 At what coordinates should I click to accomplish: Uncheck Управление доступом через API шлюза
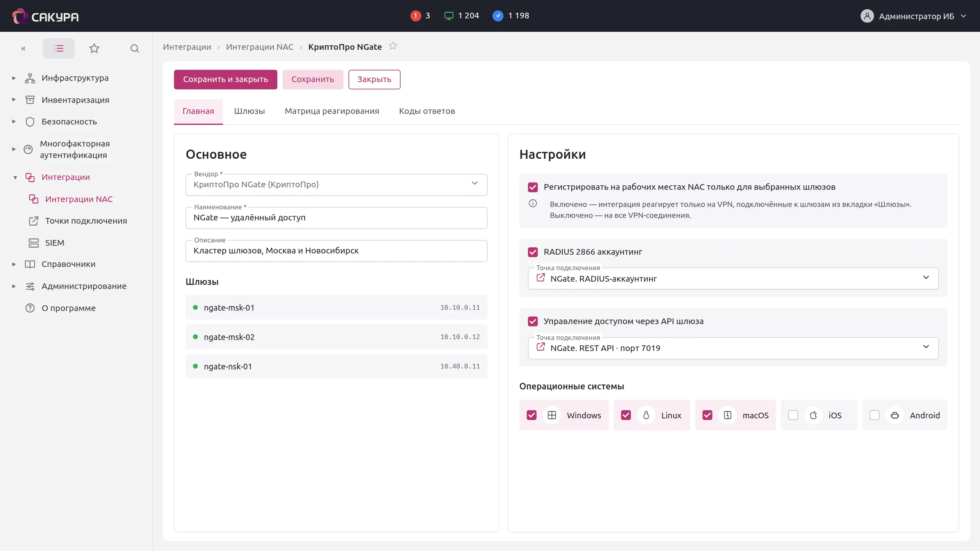[x=533, y=322]
